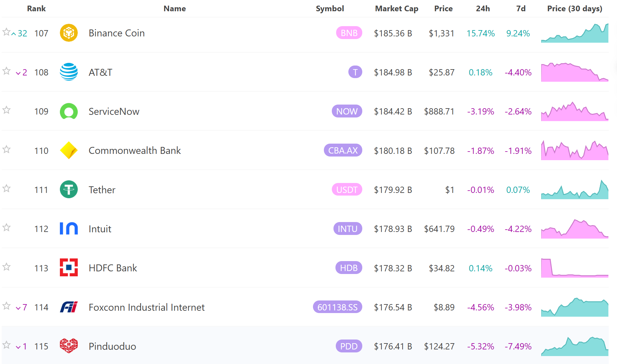Toggle favorite star for Binance Coin
This screenshot has width=617, height=364.
click(6, 32)
